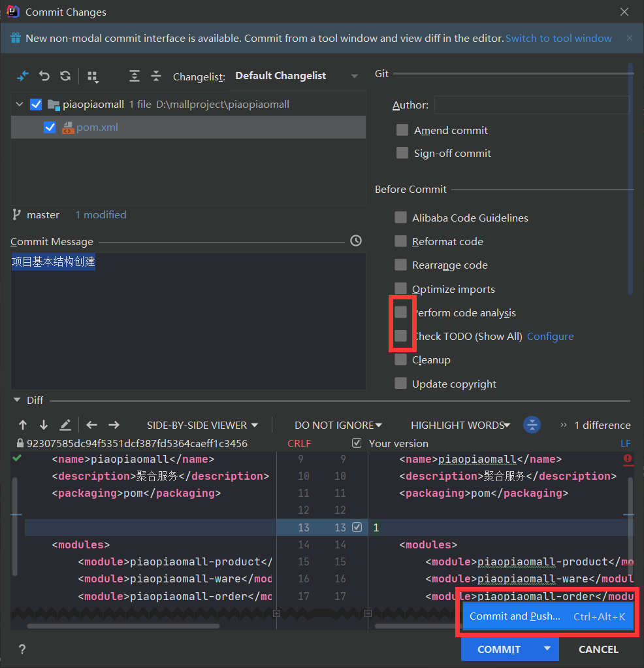Toggle line 13 change inclusion checkbox

tap(357, 527)
